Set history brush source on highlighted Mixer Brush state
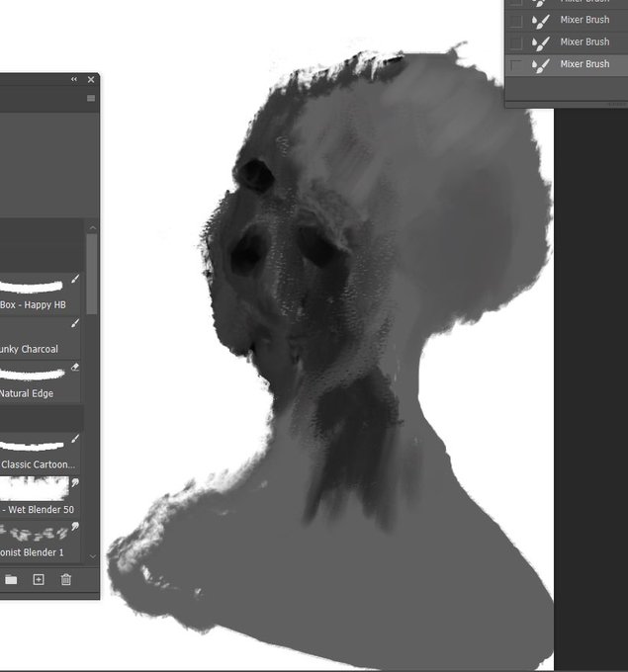The image size is (628, 672). 516,65
